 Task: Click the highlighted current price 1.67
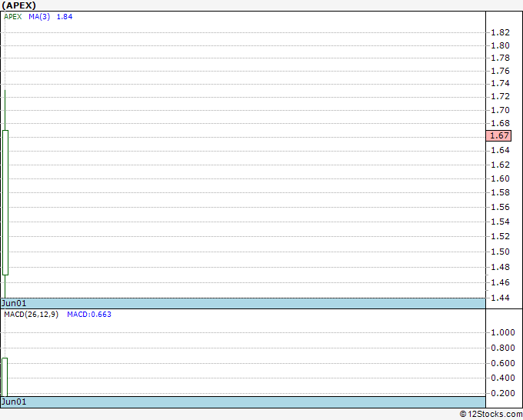point(498,136)
